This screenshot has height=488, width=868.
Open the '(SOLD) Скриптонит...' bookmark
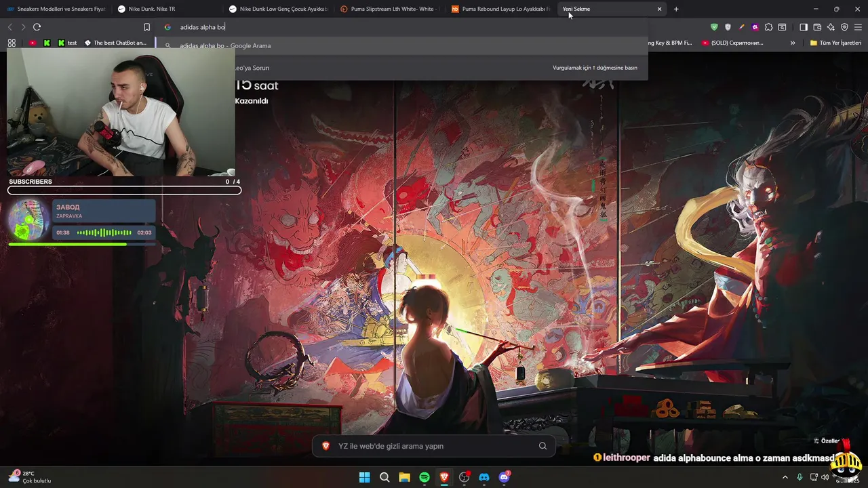(732, 43)
